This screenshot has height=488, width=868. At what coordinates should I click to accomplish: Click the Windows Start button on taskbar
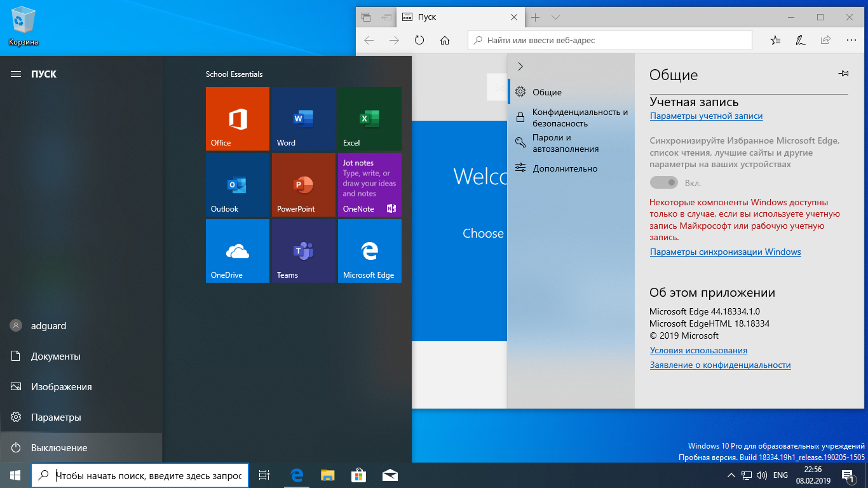tap(15, 475)
